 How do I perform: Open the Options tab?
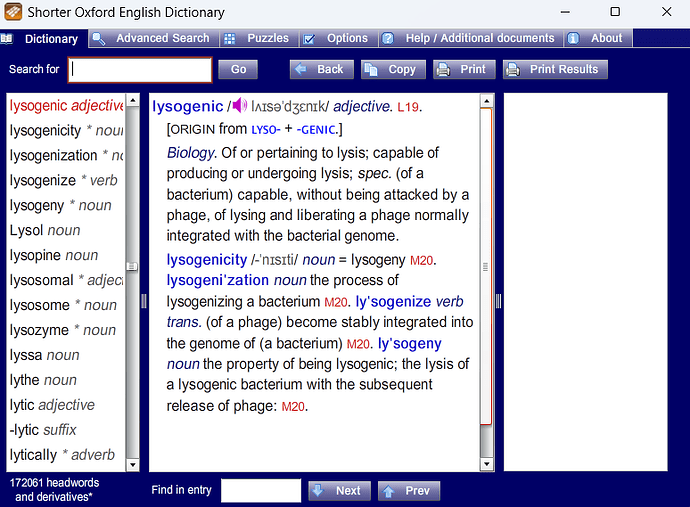tap(337, 38)
